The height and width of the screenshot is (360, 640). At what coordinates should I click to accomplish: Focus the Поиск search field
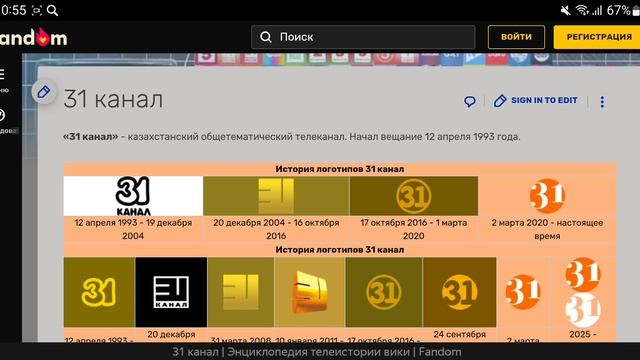click(x=363, y=37)
